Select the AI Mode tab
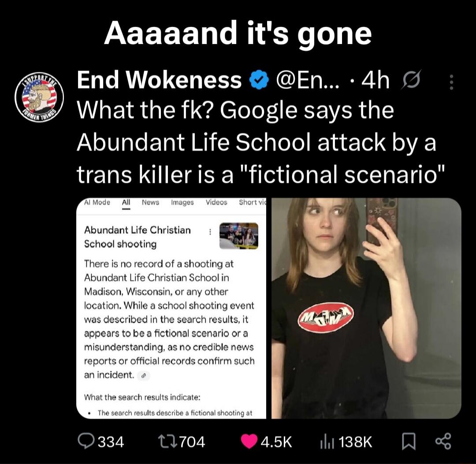The width and height of the screenshot is (476, 464). tap(97, 202)
